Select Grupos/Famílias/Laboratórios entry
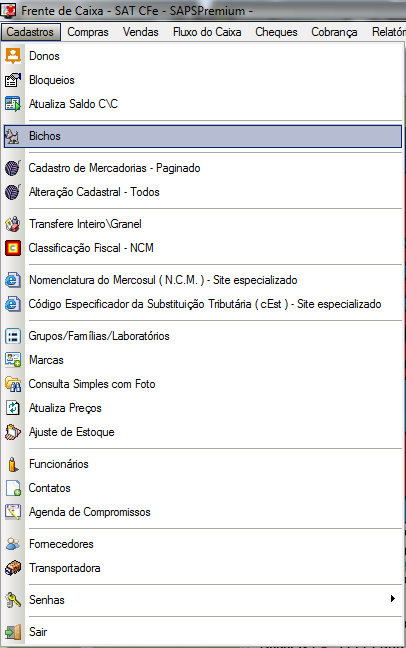406x648 pixels. (x=99, y=336)
